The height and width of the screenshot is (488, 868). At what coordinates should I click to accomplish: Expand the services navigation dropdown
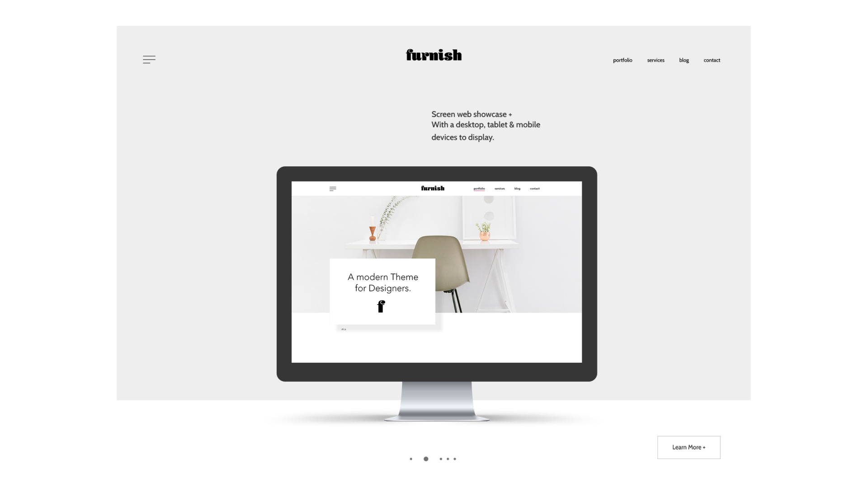[655, 60]
